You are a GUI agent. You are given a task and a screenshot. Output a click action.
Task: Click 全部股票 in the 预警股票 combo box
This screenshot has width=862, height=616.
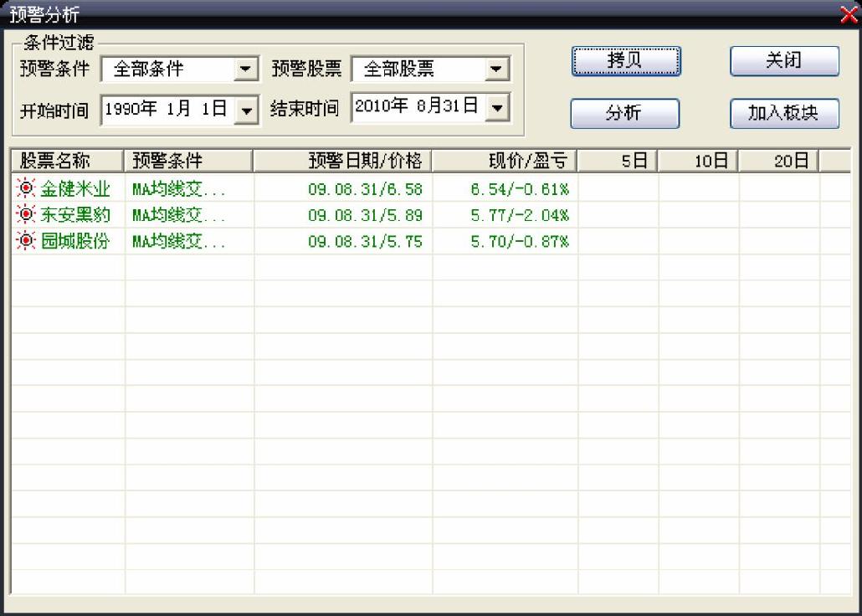pyautogui.click(x=399, y=69)
